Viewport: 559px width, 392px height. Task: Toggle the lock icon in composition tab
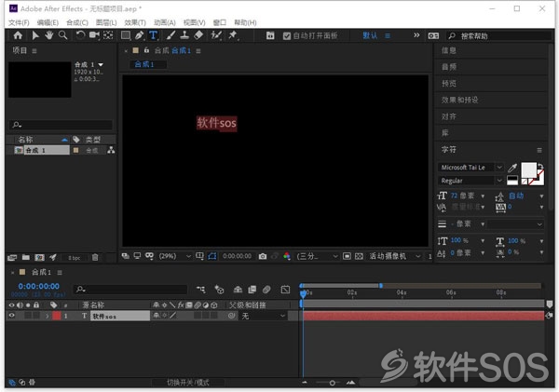[146, 50]
